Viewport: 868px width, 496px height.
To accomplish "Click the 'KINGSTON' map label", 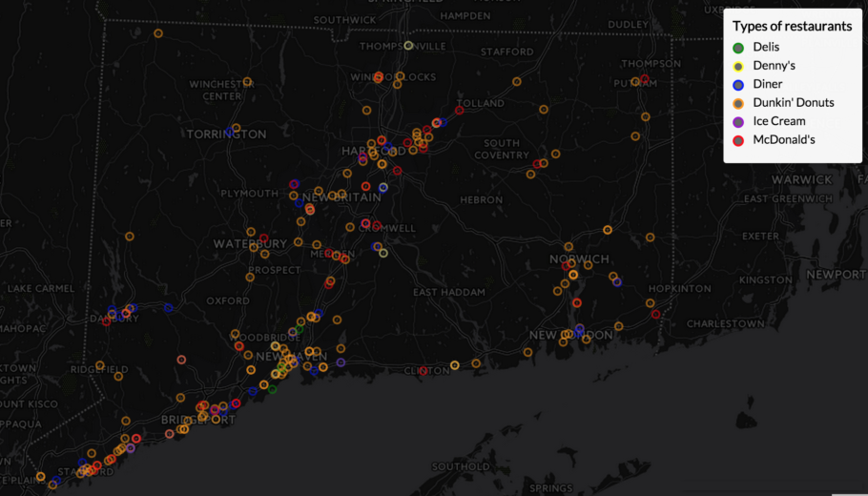I will [766, 280].
